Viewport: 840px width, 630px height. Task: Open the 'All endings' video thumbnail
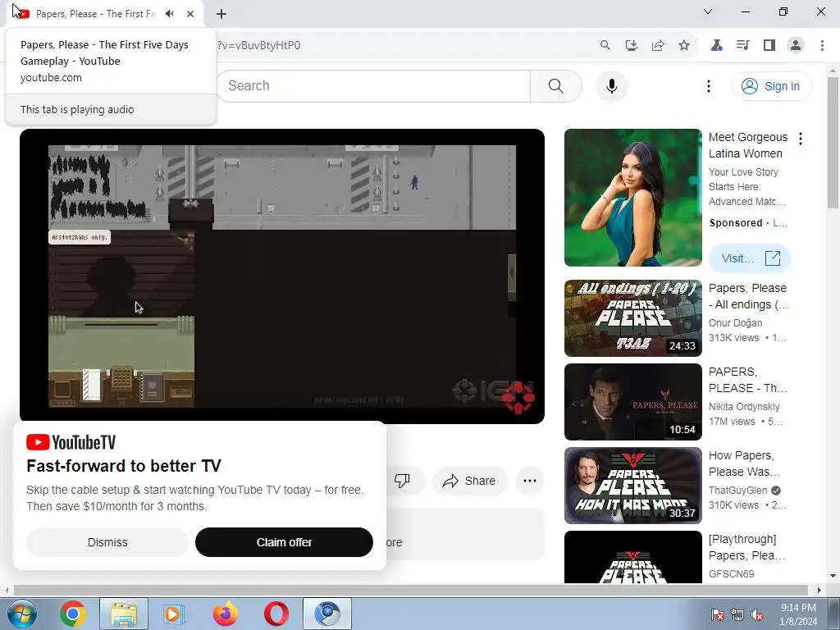coord(632,318)
